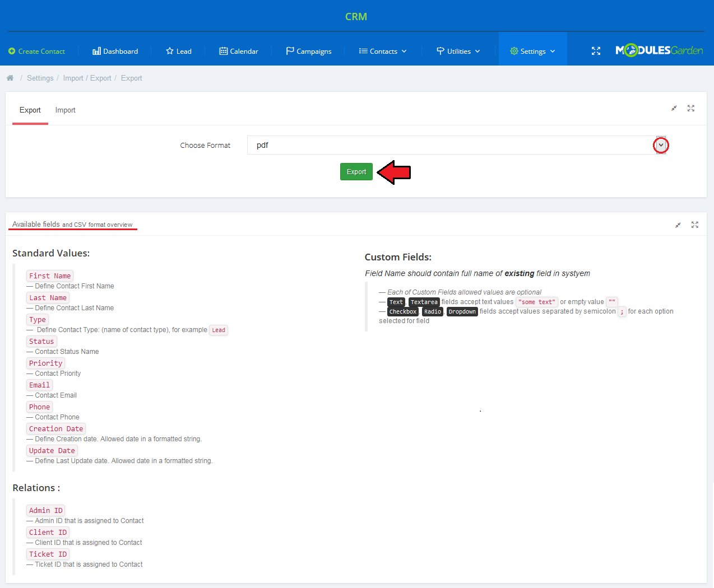Click the Status field tag
This screenshot has width=714, height=588.
41,342
